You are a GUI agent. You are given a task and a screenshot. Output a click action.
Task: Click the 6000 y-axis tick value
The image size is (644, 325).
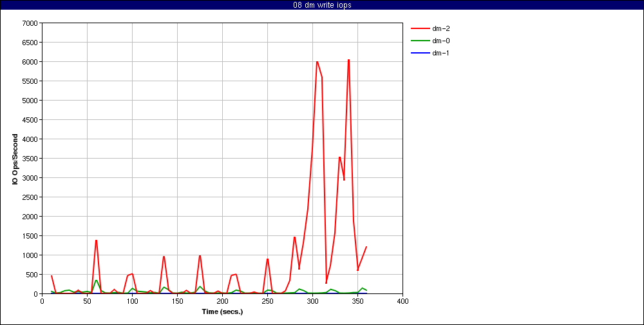pyautogui.click(x=30, y=62)
